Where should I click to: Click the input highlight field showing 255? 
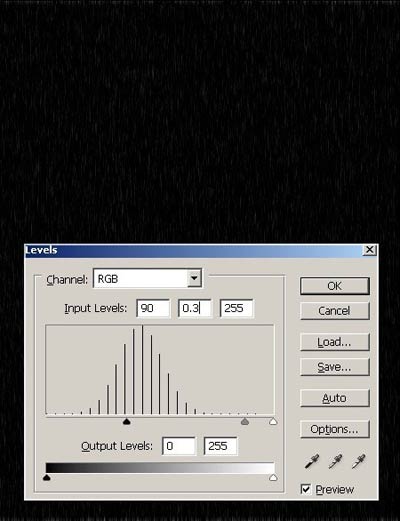(237, 308)
